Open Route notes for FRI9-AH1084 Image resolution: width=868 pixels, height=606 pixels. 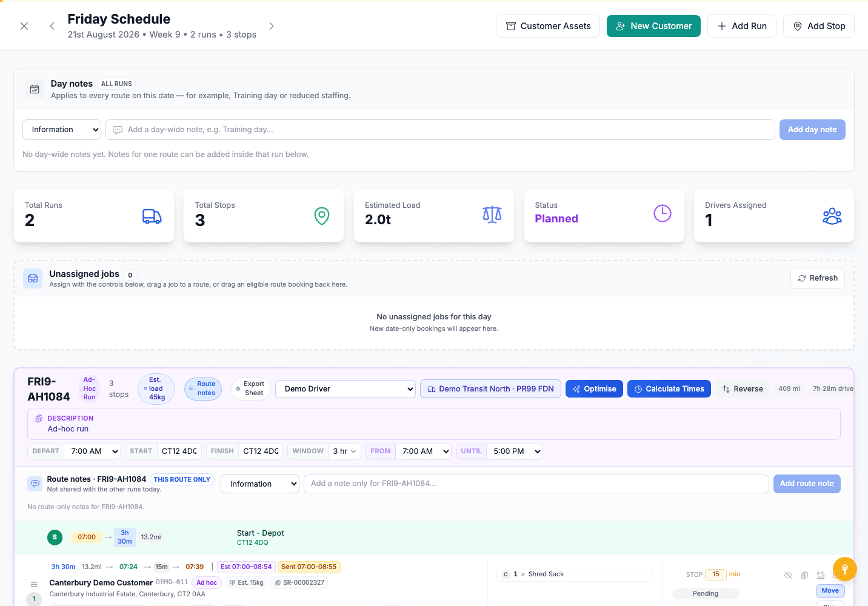click(202, 389)
